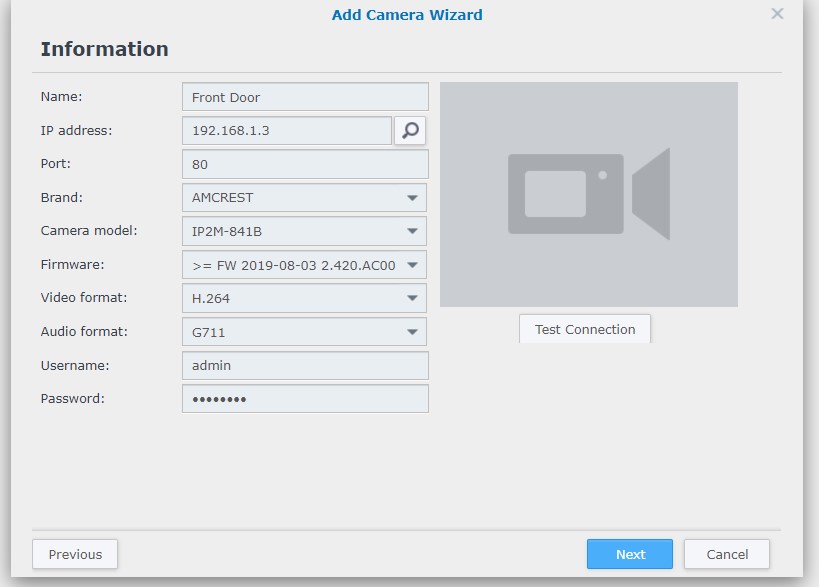
Task: Open the Brand dropdown showing AMCREST
Action: point(305,198)
